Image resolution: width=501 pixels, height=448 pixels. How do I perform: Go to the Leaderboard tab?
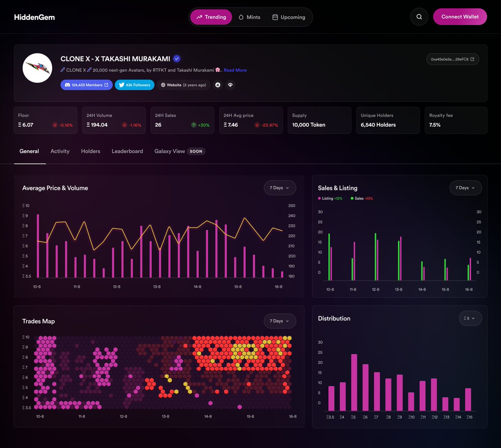127,151
